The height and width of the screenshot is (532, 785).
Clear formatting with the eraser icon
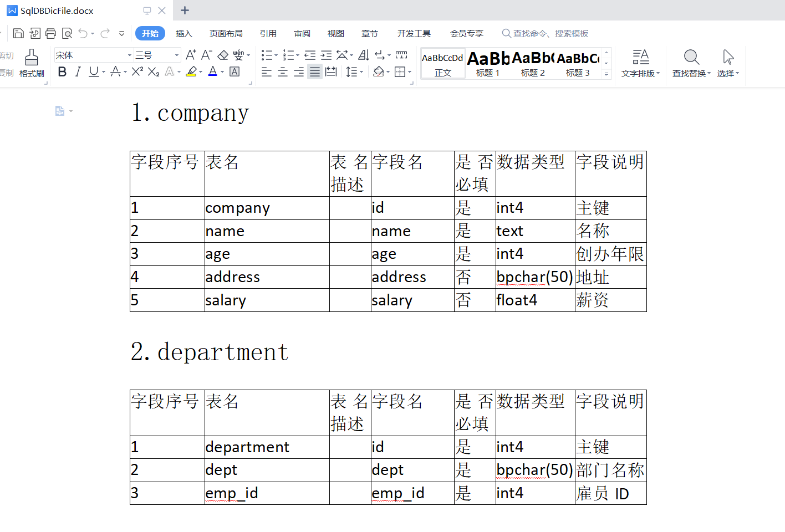(223, 55)
